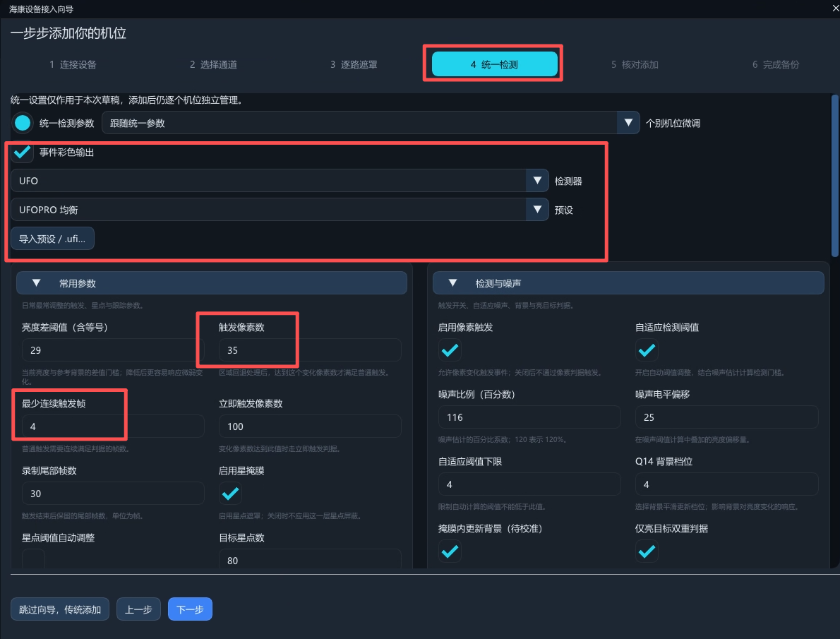Click the 下一步 button
The width and height of the screenshot is (840, 639).
[190, 609]
